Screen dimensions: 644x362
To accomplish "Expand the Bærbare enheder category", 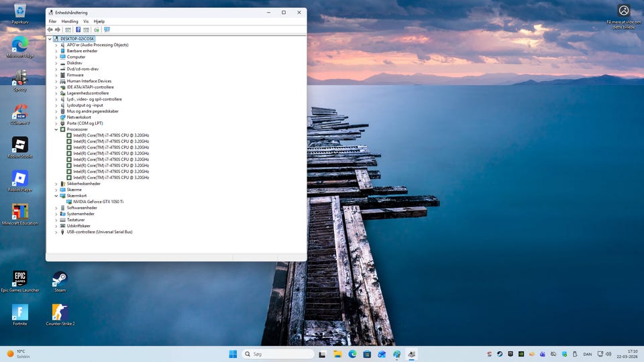I will [56, 51].
